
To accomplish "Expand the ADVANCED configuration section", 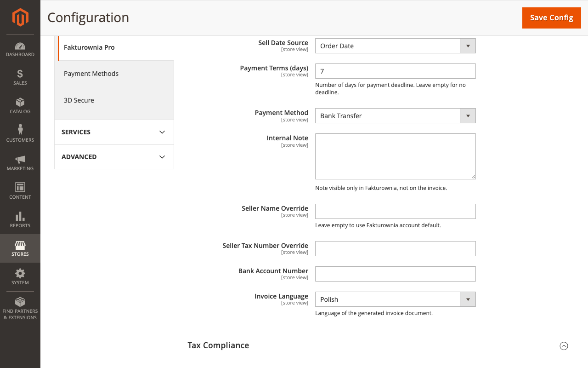I will pyautogui.click(x=114, y=157).
